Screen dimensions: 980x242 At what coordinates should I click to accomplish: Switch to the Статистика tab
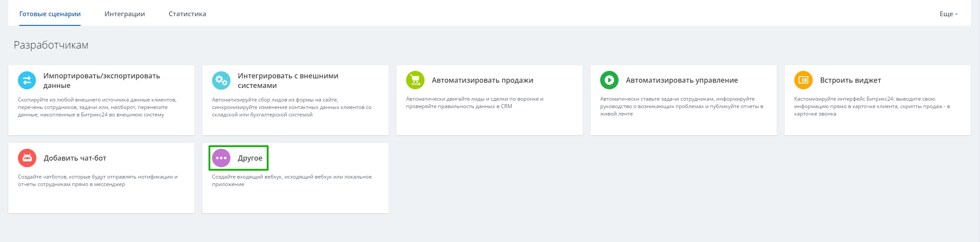click(188, 14)
